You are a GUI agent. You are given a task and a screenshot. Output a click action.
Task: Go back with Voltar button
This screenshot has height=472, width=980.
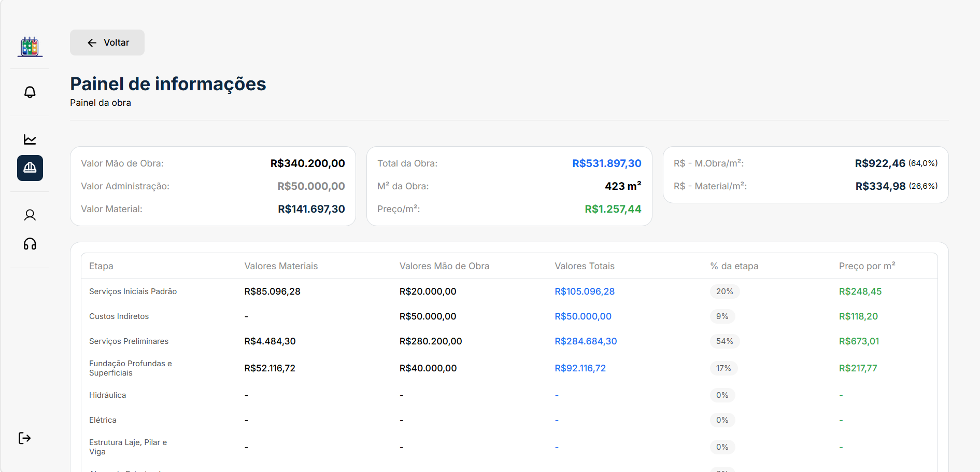107,43
